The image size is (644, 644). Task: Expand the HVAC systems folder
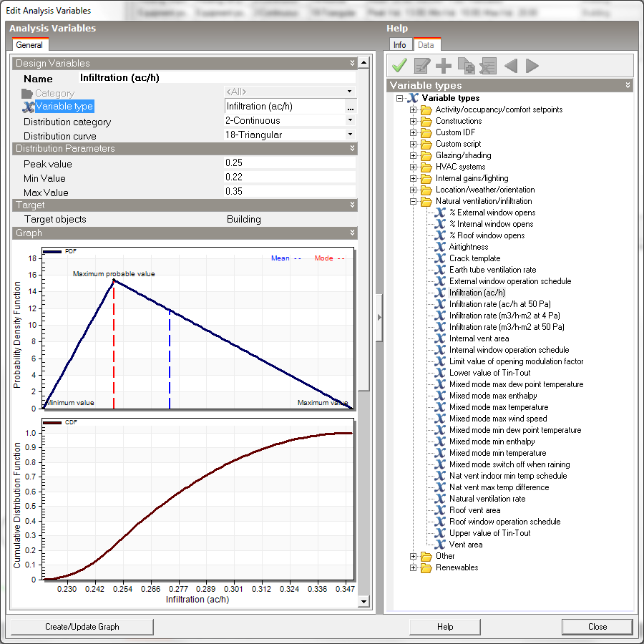[413, 167]
